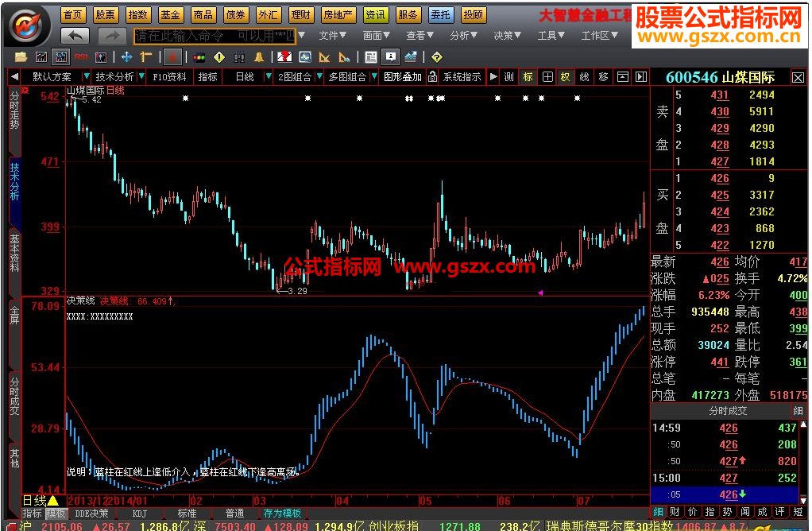Click the open folder toolbar icon
Image resolution: width=812 pixels, height=531 pixels.
pyautogui.click(x=21, y=57)
